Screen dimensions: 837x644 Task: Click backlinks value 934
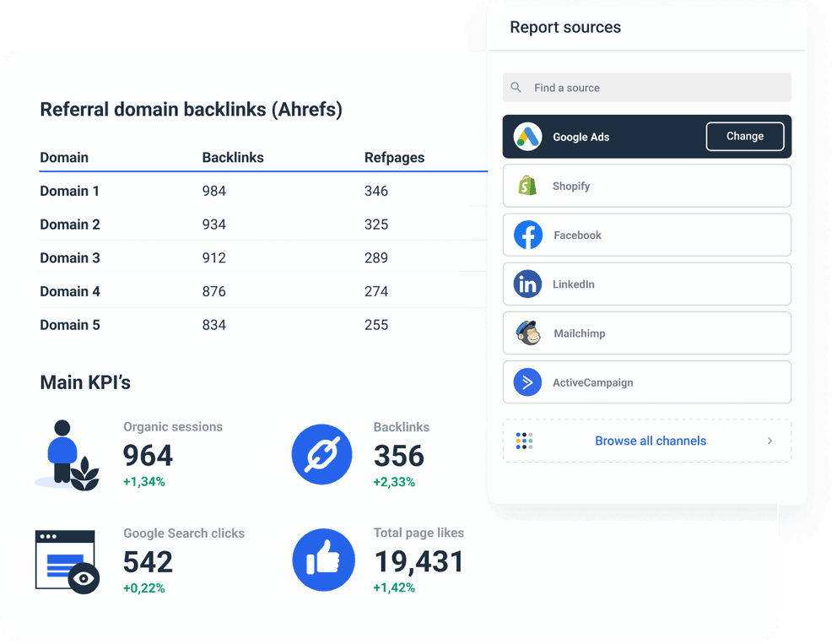(214, 225)
